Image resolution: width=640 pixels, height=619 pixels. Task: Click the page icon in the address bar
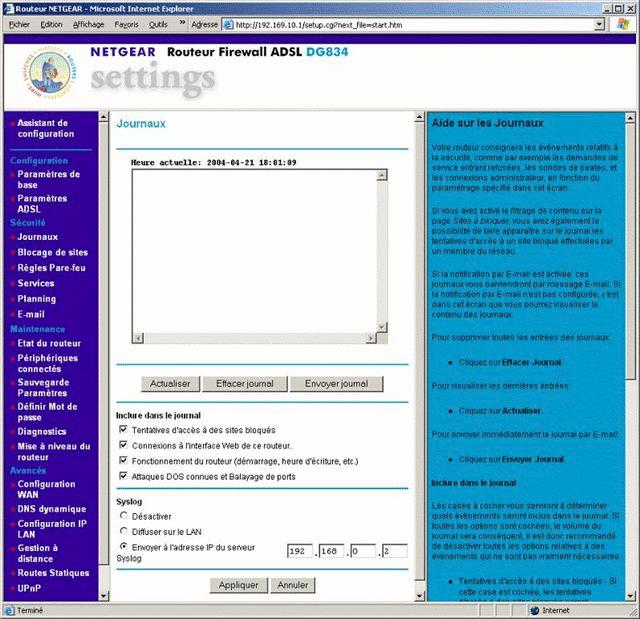229,24
